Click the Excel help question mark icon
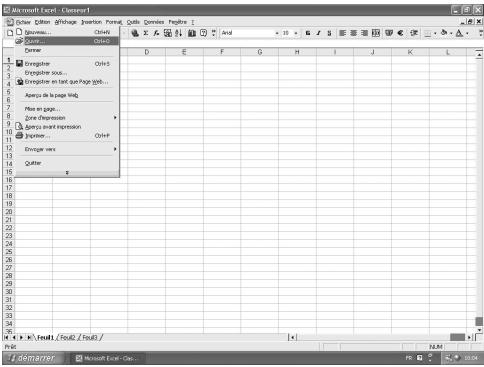Viewport: 484px width, 367px height. pyautogui.click(x=203, y=33)
